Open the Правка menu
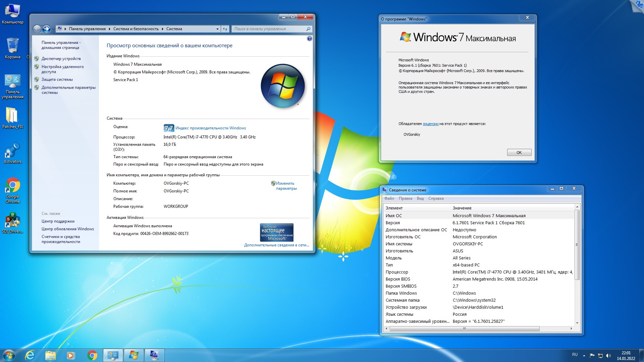The width and height of the screenshot is (644, 362). [405, 198]
